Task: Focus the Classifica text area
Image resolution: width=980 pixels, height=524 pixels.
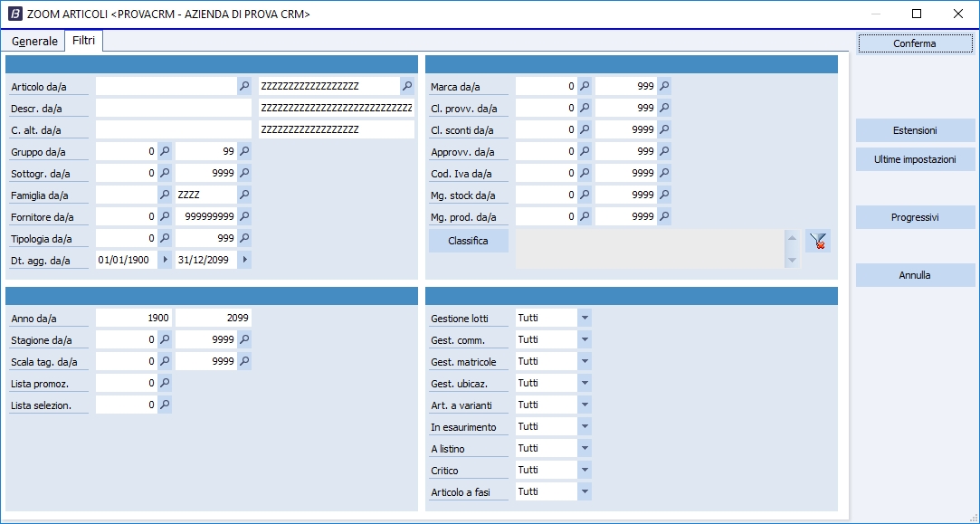Action: pyautogui.click(x=650, y=250)
